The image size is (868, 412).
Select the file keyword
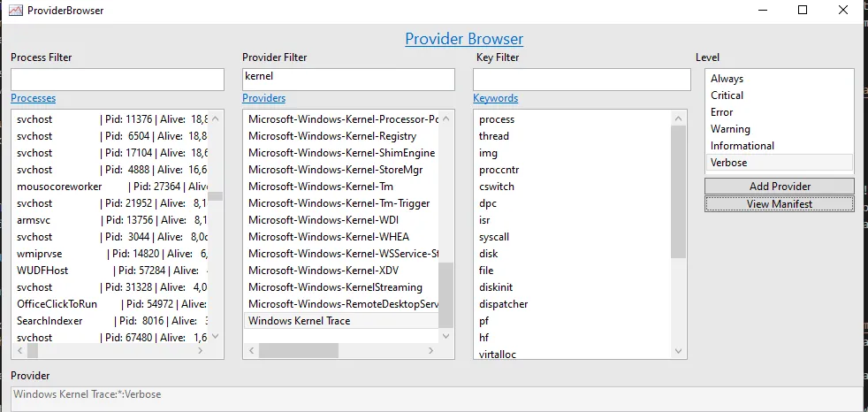[x=573, y=271]
